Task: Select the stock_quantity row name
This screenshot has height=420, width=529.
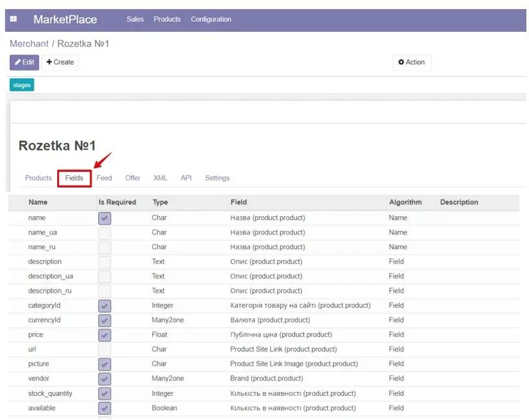Action: pos(50,393)
